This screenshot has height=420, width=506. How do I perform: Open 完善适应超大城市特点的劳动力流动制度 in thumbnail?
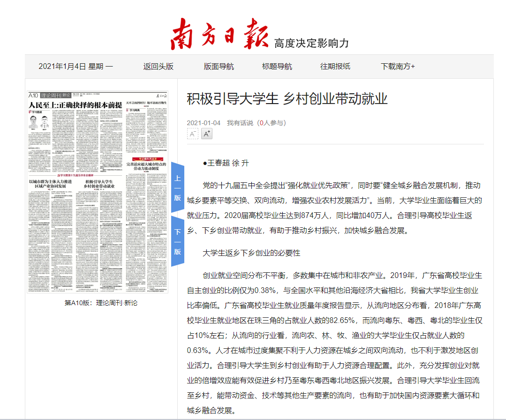[146, 167]
